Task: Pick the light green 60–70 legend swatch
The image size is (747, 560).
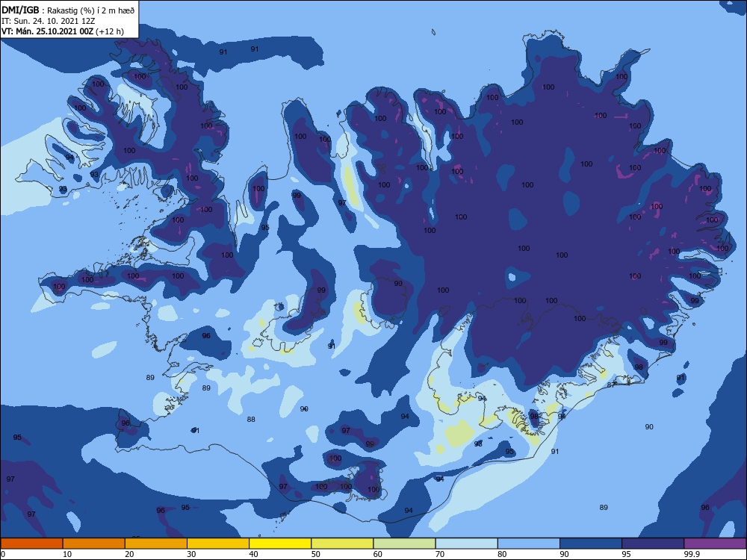Action: click(x=404, y=544)
